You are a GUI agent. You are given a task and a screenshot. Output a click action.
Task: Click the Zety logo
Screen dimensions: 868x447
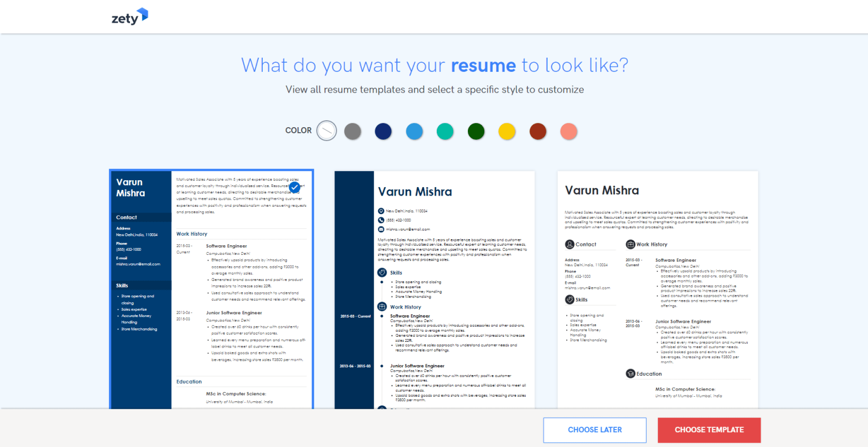(x=129, y=16)
